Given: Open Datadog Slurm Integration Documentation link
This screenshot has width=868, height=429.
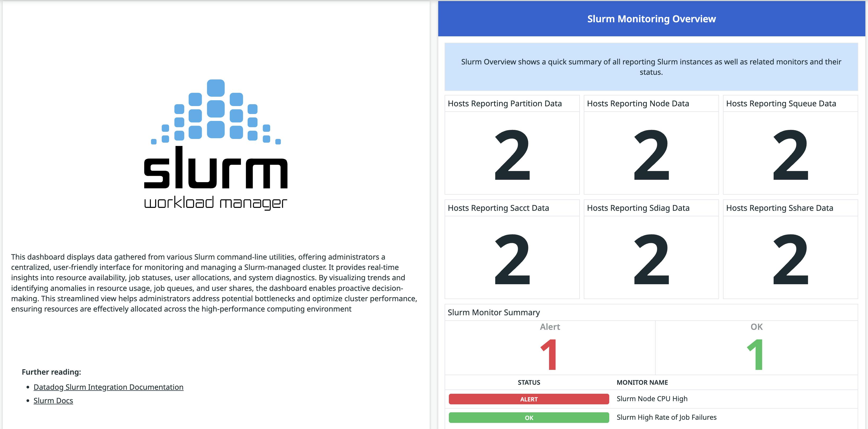Looking at the screenshot, I should pos(108,387).
